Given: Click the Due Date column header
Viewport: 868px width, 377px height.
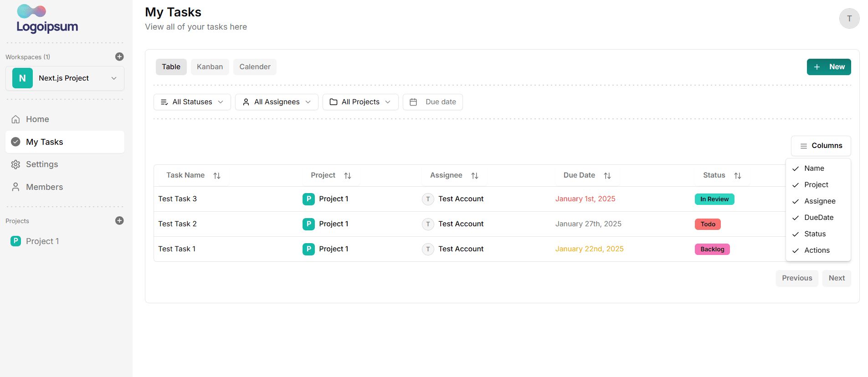Looking at the screenshot, I should click(x=587, y=175).
